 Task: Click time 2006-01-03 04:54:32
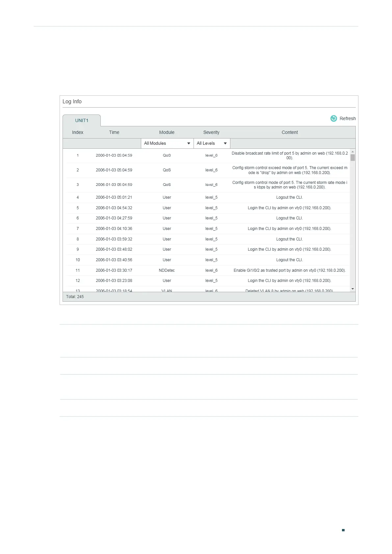(114, 208)
